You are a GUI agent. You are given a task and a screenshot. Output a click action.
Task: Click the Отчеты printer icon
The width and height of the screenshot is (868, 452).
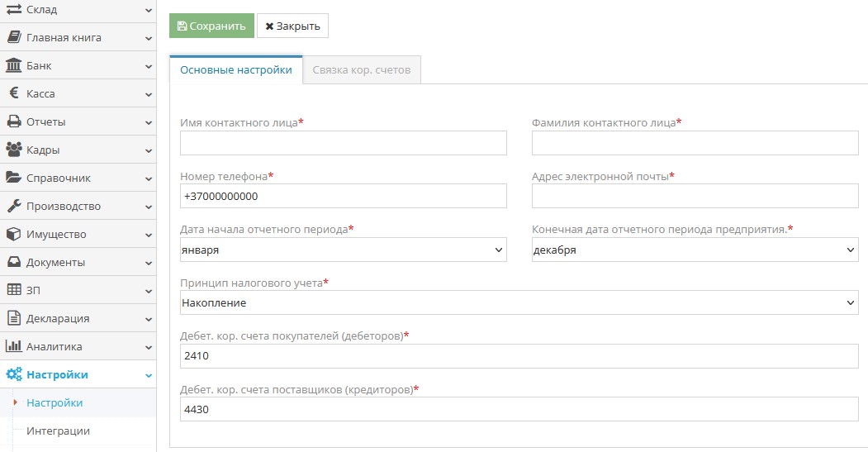[x=13, y=121]
